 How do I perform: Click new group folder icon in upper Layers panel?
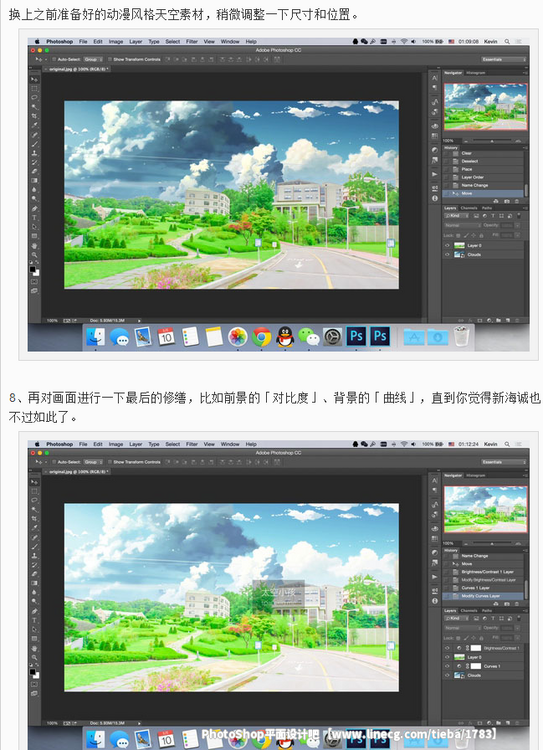tap(498, 320)
